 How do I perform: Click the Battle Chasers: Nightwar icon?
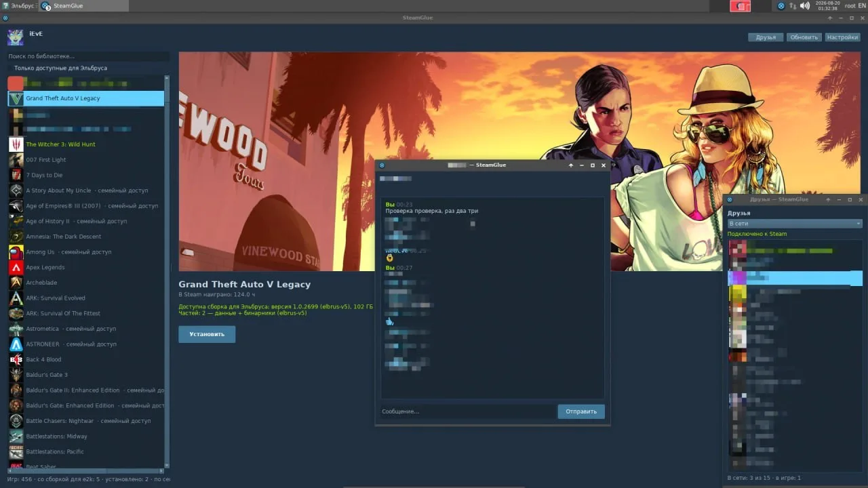point(16,421)
